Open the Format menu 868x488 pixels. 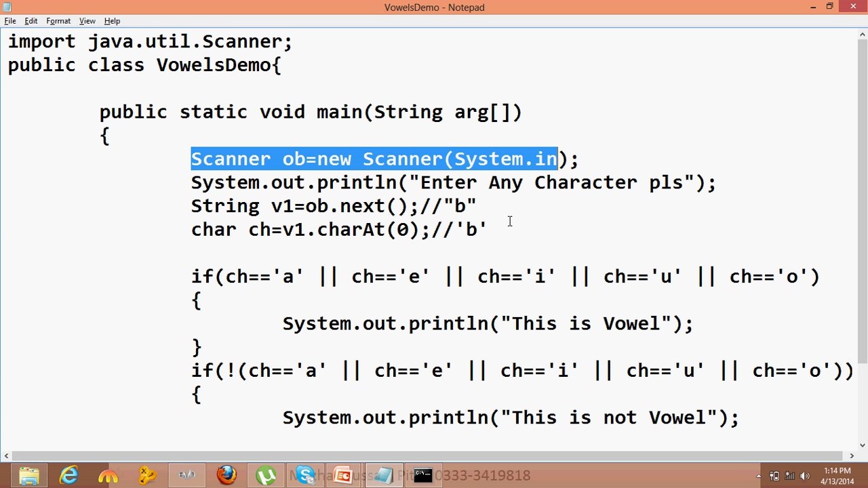tap(58, 21)
